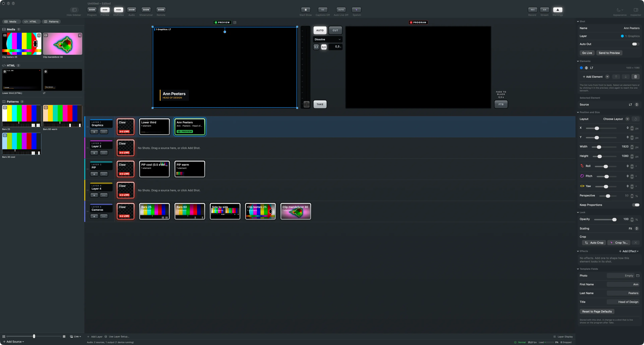Open the Scaling Fit dropdown
The image size is (644, 345).
(633, 228)
